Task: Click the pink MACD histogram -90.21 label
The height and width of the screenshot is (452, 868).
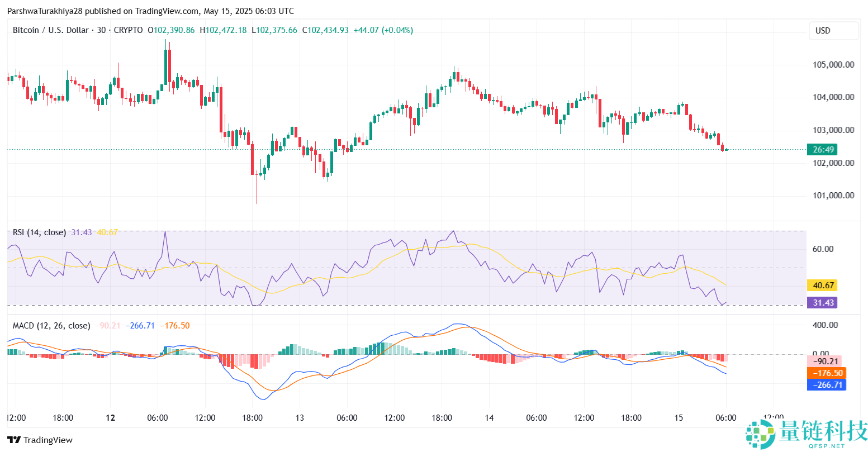Action: coord(826,361)
